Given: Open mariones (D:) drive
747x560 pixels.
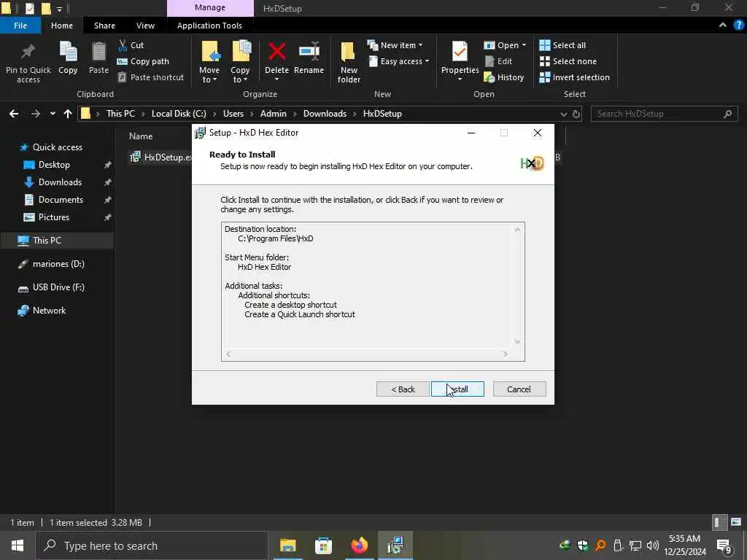Looking at the screenshot, I should point(58,264).
